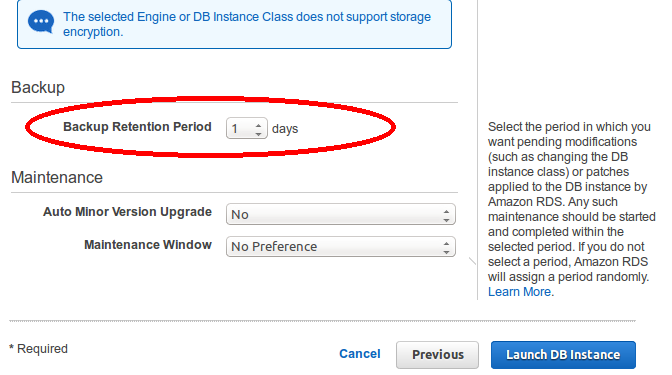Decrease Backup Retention Period with down arrow
The image size is (672, 375).
(x=258, y=134)
